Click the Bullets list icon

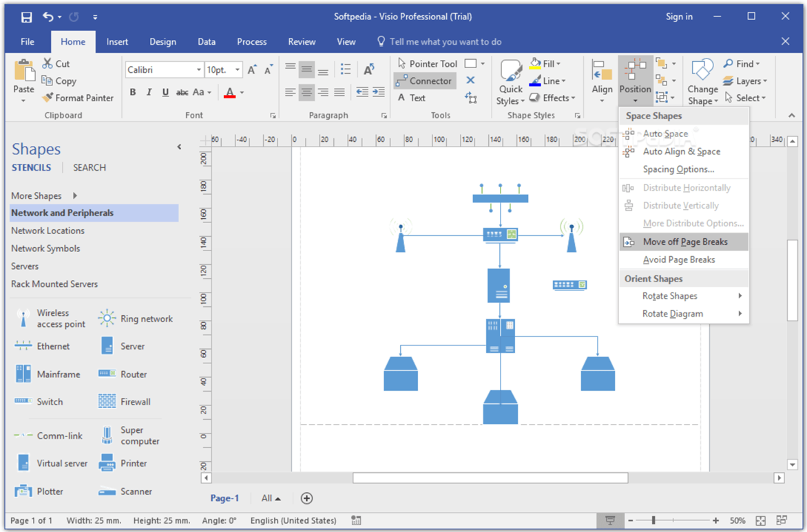[346, 69]
